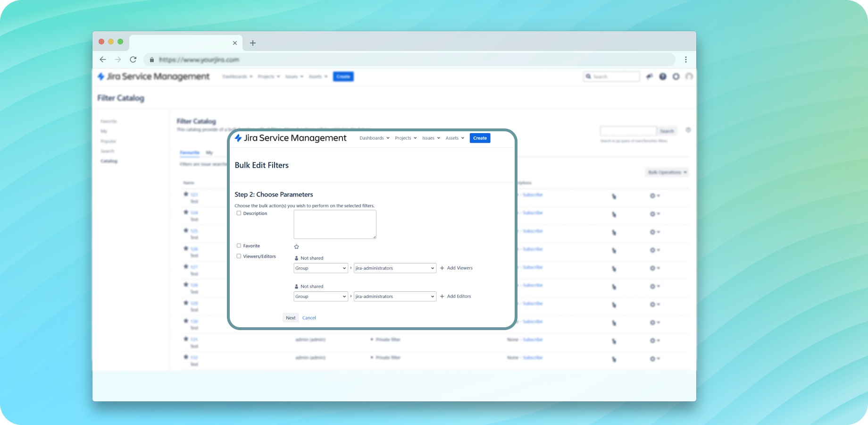Click the Subscribe link in filter row 131
Image resolution: width=868 pixels, height=425 pixels.
click(x=533, y=340)
